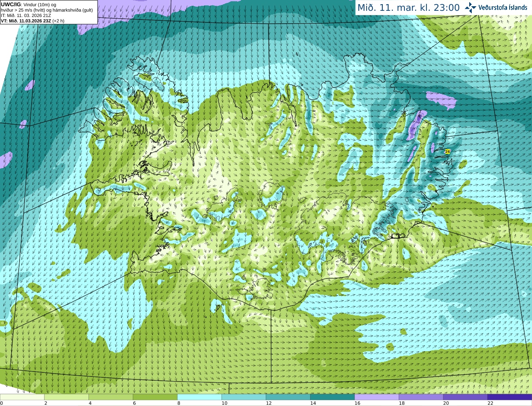
Task: Pick the light lavender 16–18 legend swatch
Action: [x=377, y=397]
